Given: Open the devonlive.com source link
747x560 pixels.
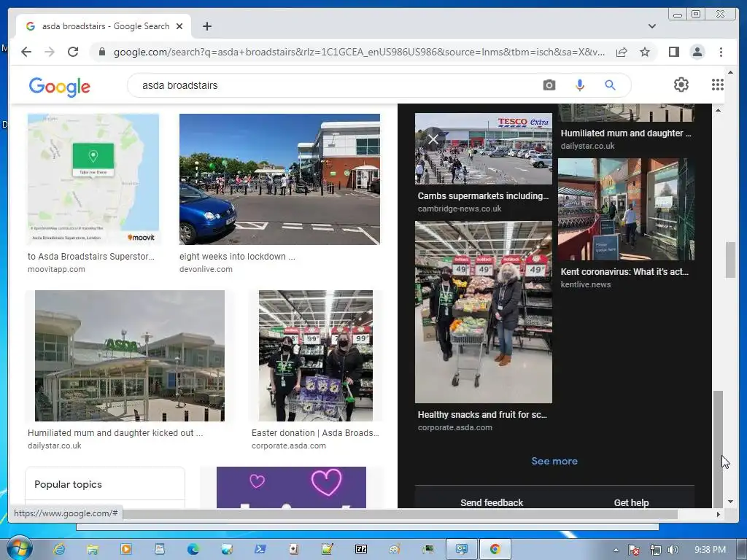Looking at the screenshot, I should click(x=206, y=269).
